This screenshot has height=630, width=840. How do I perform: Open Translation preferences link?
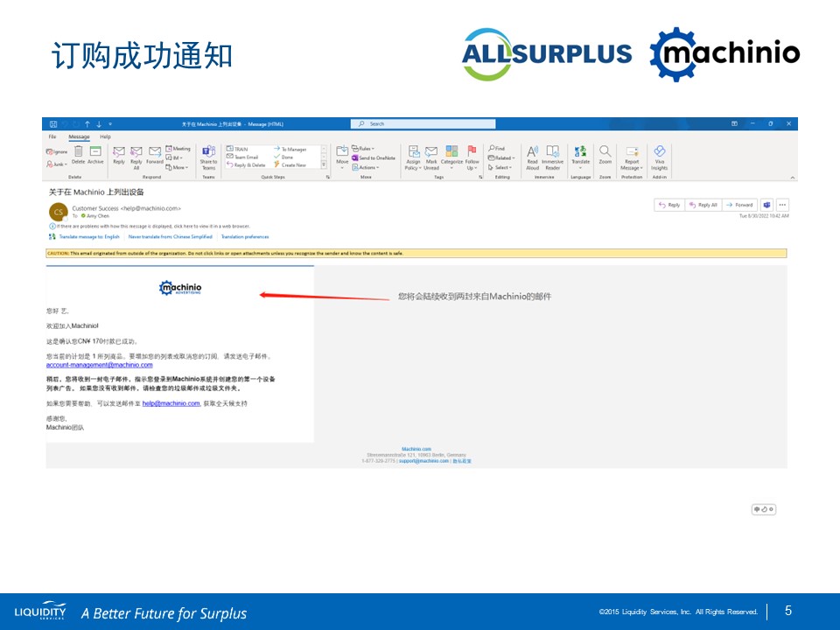click(245, 236)
